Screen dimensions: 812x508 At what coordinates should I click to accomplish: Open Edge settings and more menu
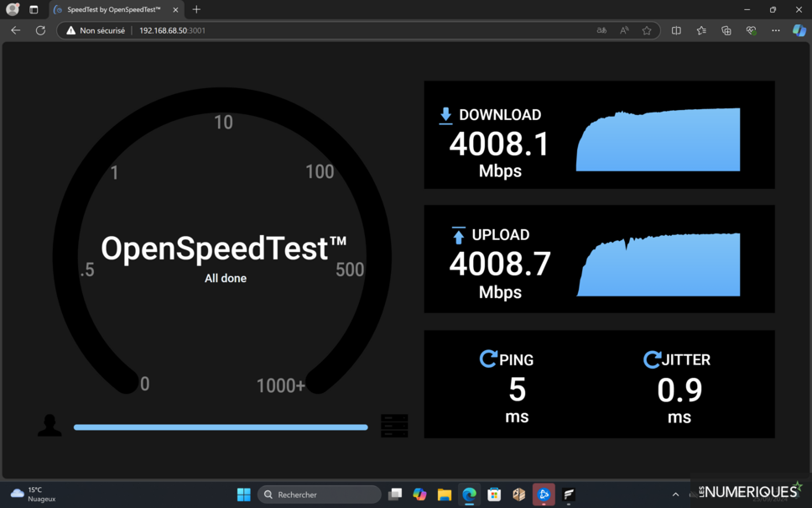click(775, 30)
